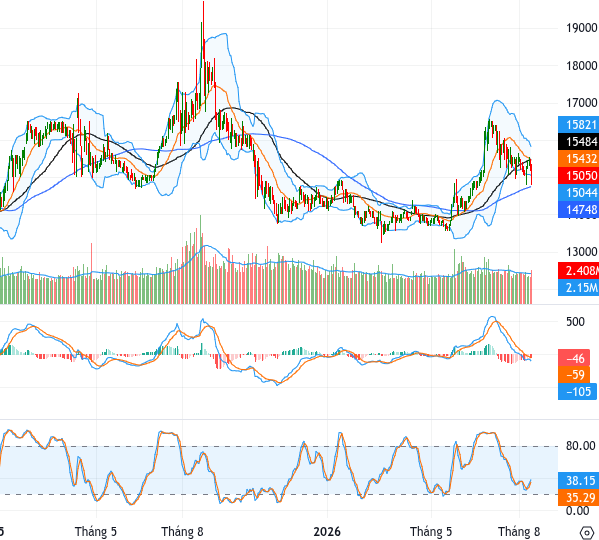Select the MACD histogram -46 label

574,358
